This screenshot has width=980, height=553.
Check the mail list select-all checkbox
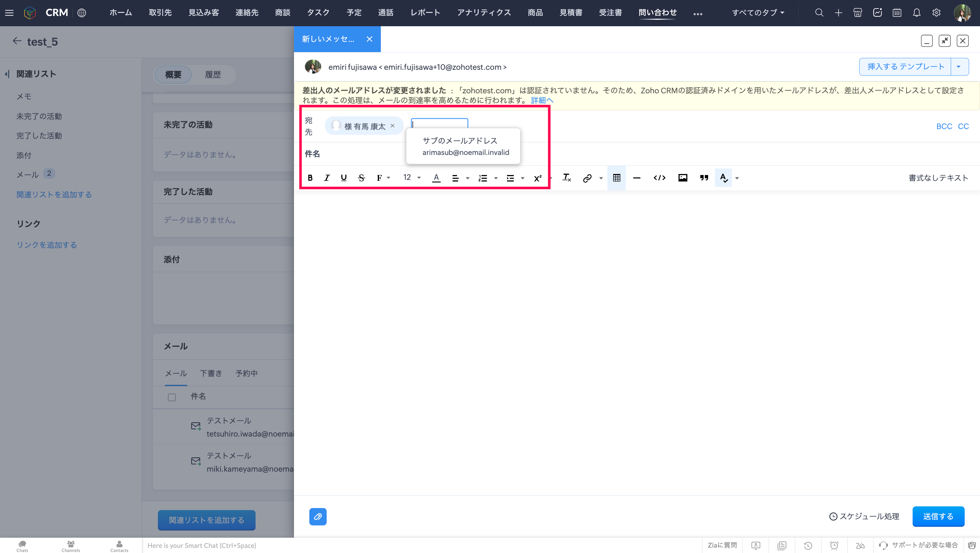(x=171, y=397)
